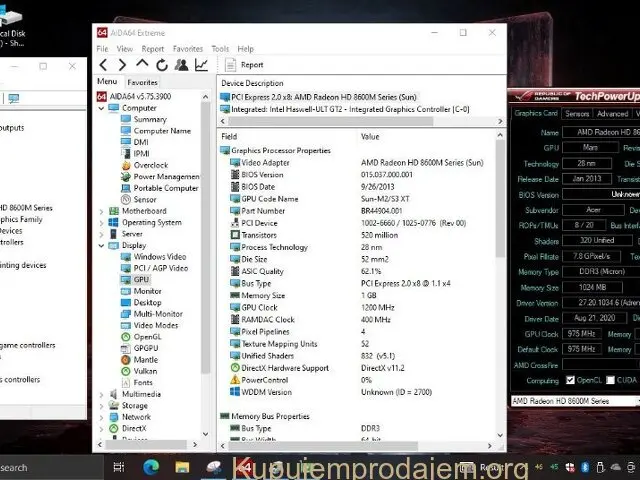640x480 pixels.
Task: Open the Favorites menu in AIDA64
Action: 187,48
